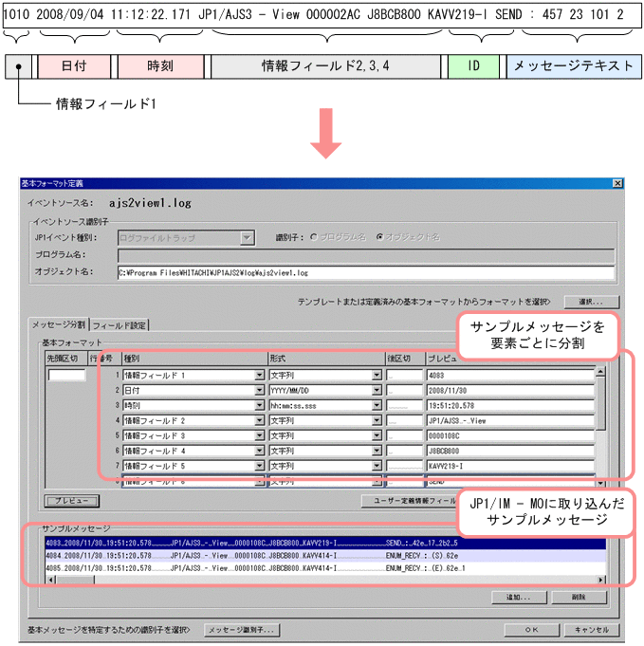Click the preview value J8BCB800

(x=510, y=451)
